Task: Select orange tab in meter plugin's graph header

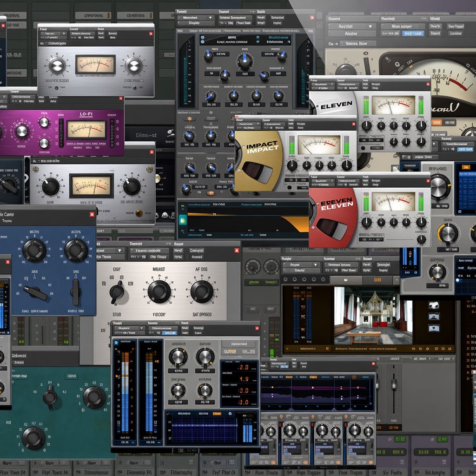Action: pos(217,413)
